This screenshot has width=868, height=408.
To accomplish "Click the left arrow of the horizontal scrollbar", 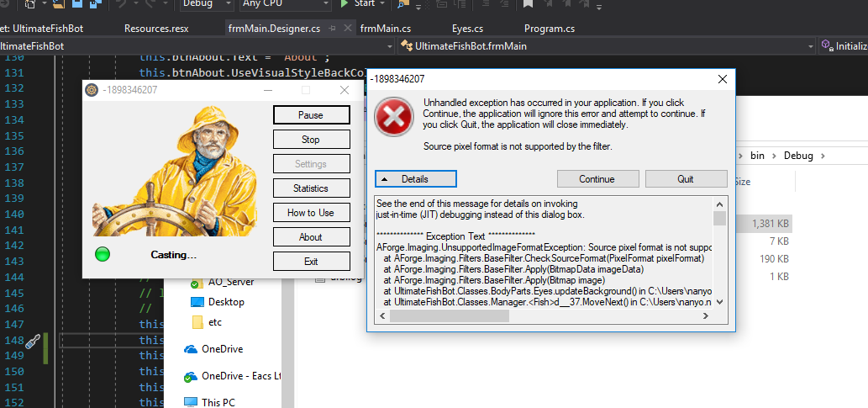I will point(382,316).
